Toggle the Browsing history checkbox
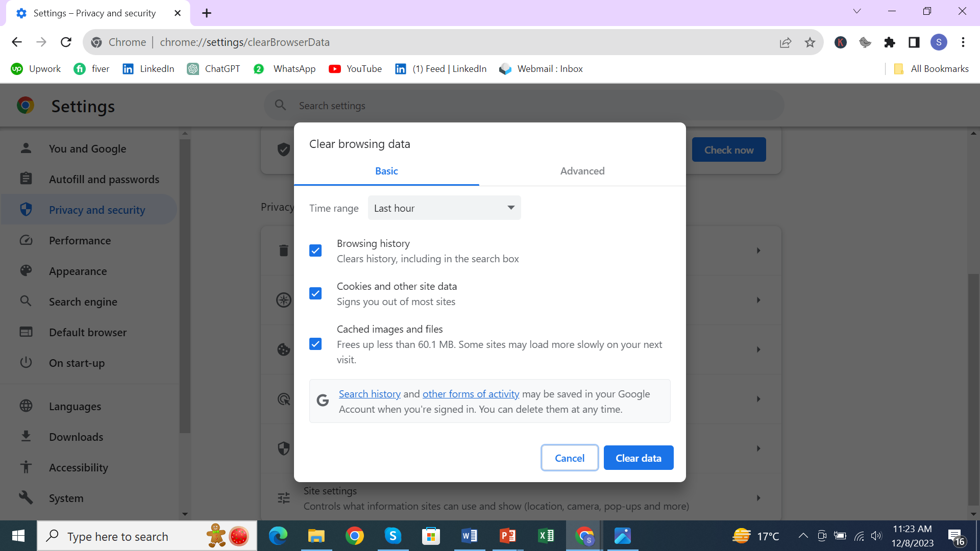This screenshot has height=551, width=980. 315,251
